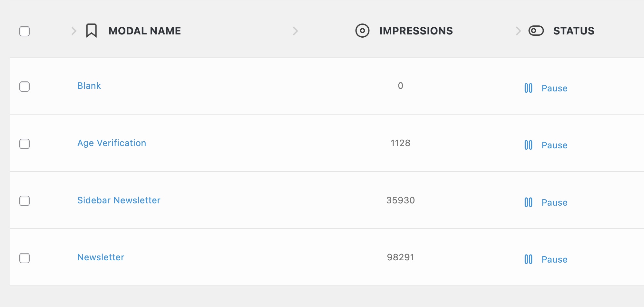The image size is (644, 307).
Task: Click the pause icon for Age Verification
Action: tap(528, 145)
